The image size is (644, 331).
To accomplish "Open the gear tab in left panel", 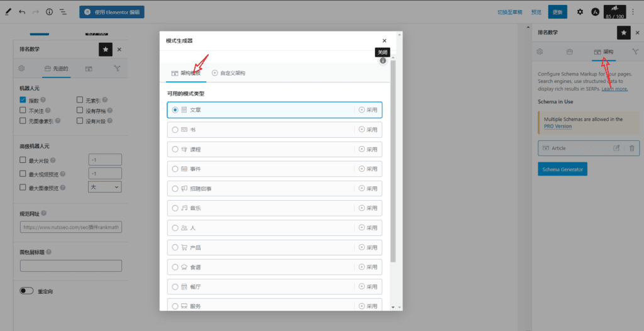I will pyautogui.click(x=22, y=68).
